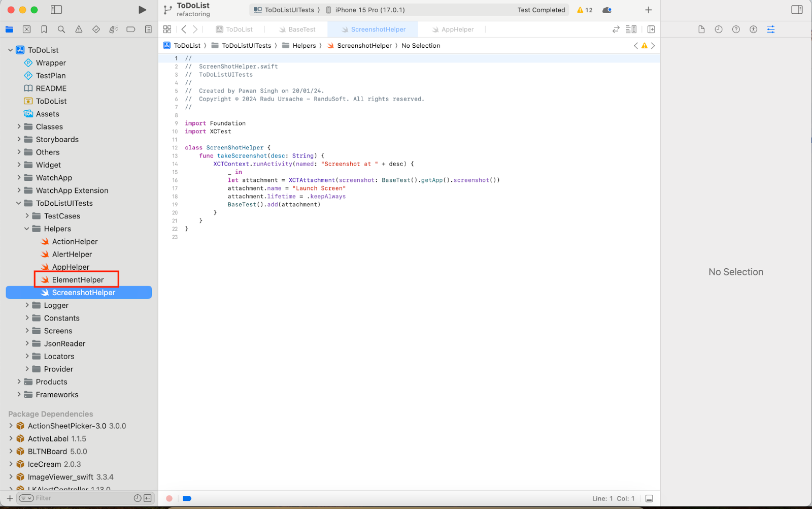Open the Issue navigator

point(79,29)
